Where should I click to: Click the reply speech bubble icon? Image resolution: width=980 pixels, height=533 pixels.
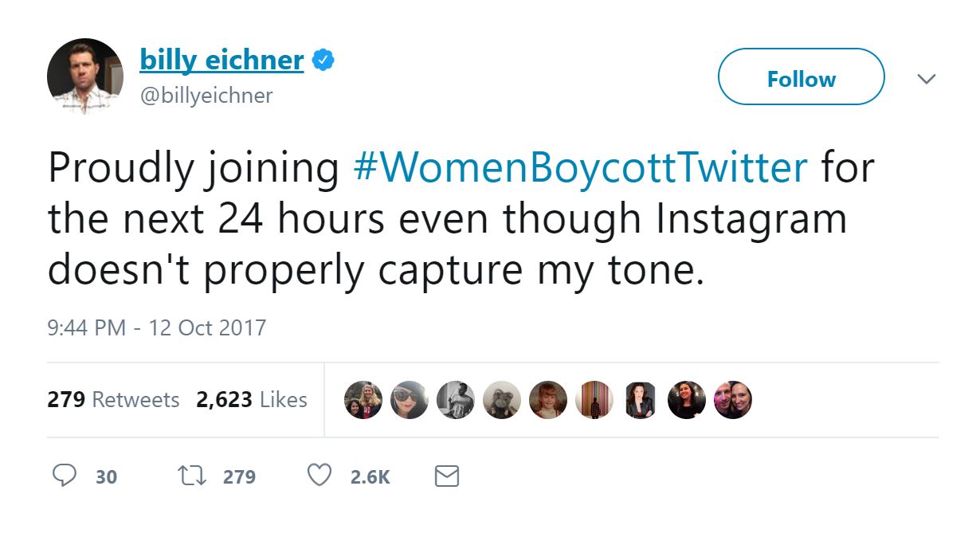(x=63, y=476)
